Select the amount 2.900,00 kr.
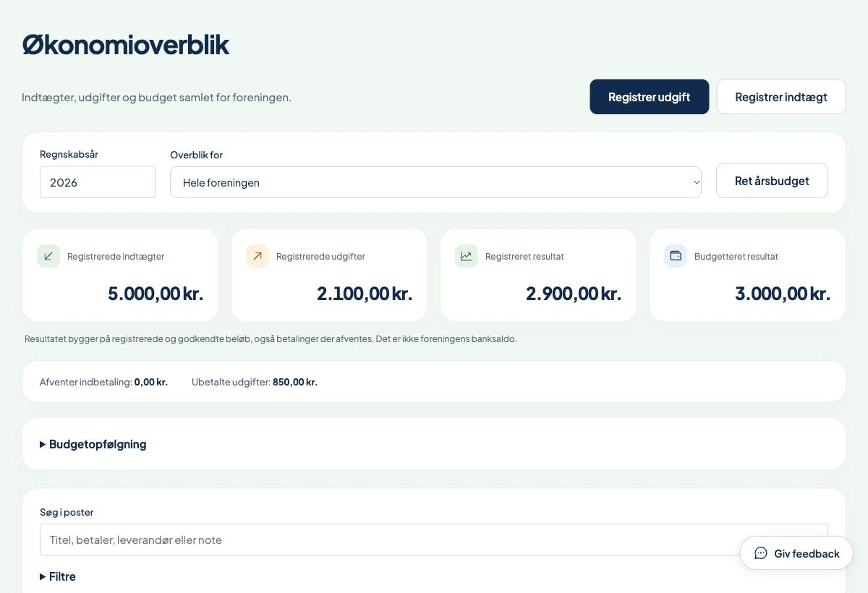The image size is (868, 593). (x=574, y=294)
